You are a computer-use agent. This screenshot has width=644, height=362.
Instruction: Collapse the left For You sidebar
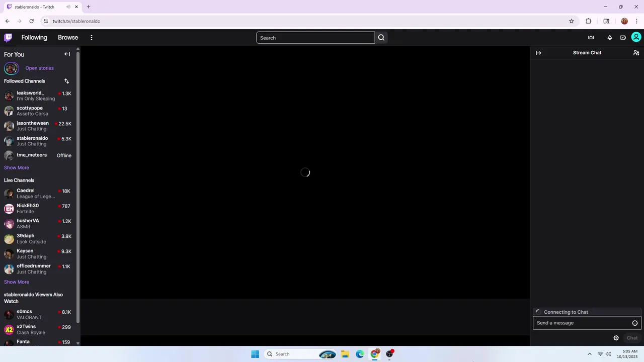click(67, 54)
